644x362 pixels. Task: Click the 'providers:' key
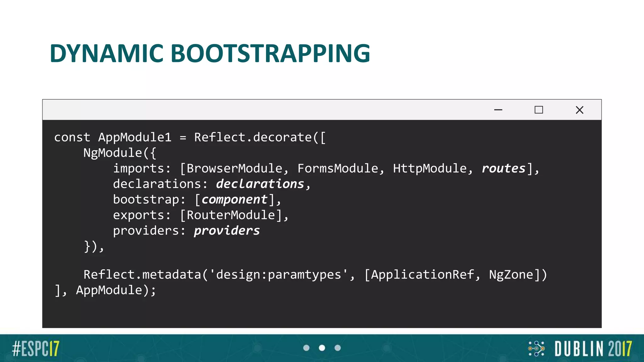pos(149,231)
